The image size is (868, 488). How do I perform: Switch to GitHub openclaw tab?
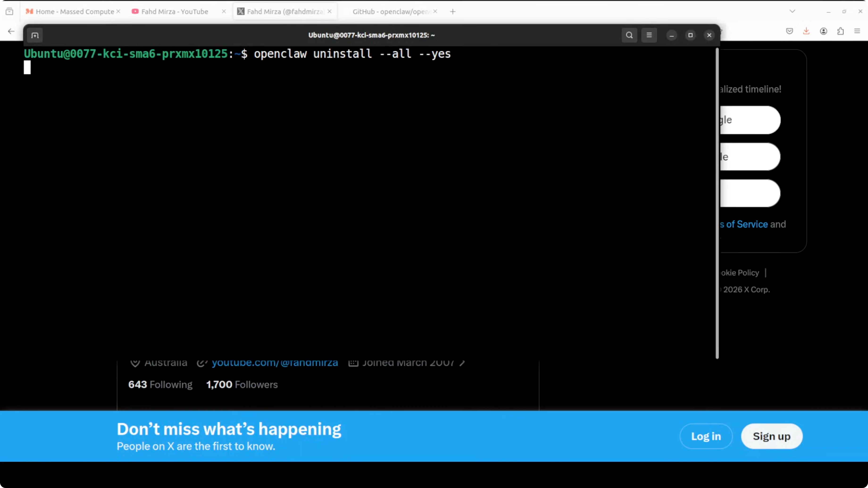[390, 12]
